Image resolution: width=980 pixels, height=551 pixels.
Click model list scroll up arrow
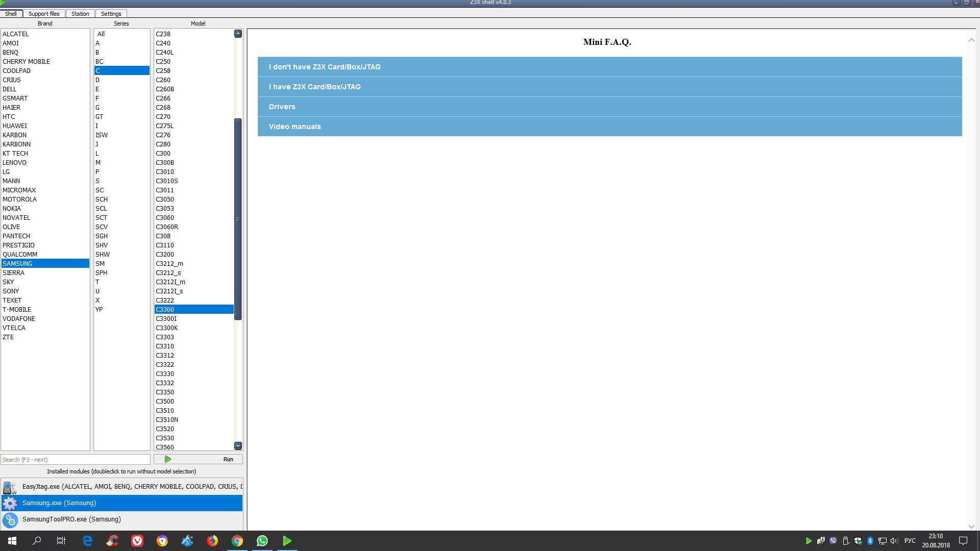coord(238,34)
